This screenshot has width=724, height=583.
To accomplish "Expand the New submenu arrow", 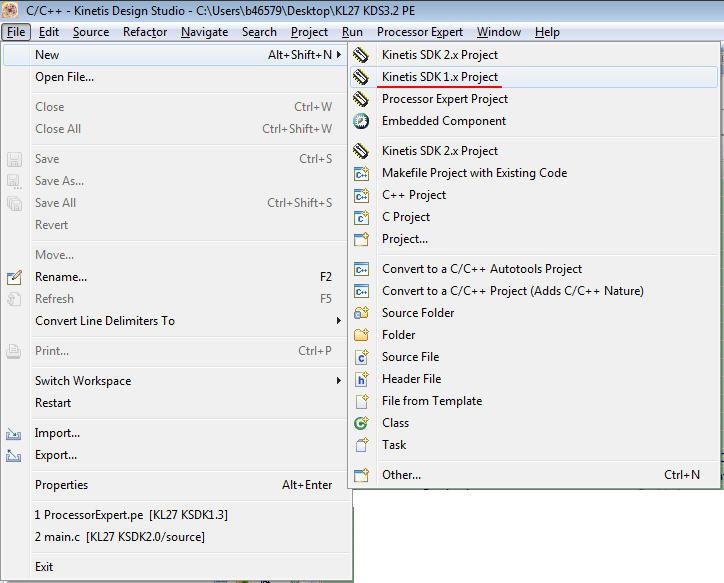I will 339,55.
